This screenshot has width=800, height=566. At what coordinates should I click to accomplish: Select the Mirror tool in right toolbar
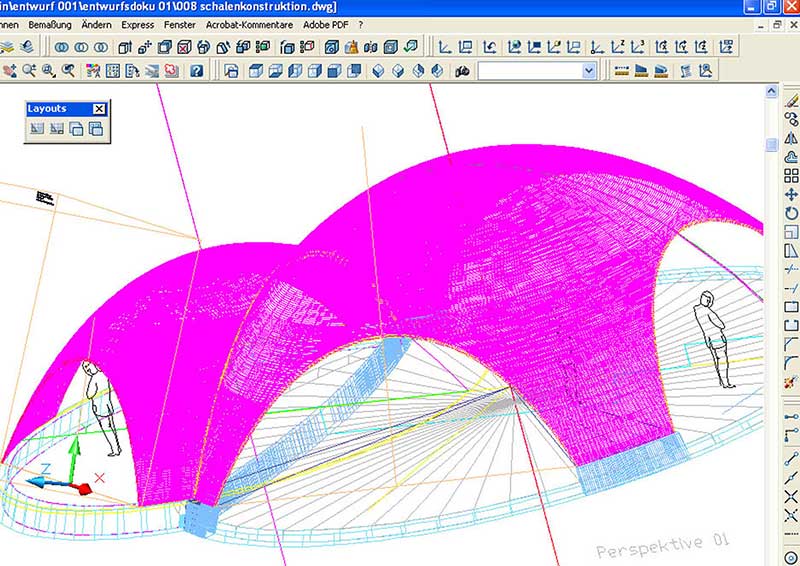[x=791, y=139]
